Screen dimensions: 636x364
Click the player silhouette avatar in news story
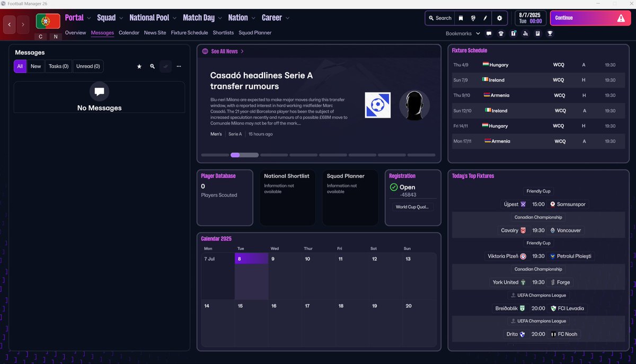click(414, 105)
